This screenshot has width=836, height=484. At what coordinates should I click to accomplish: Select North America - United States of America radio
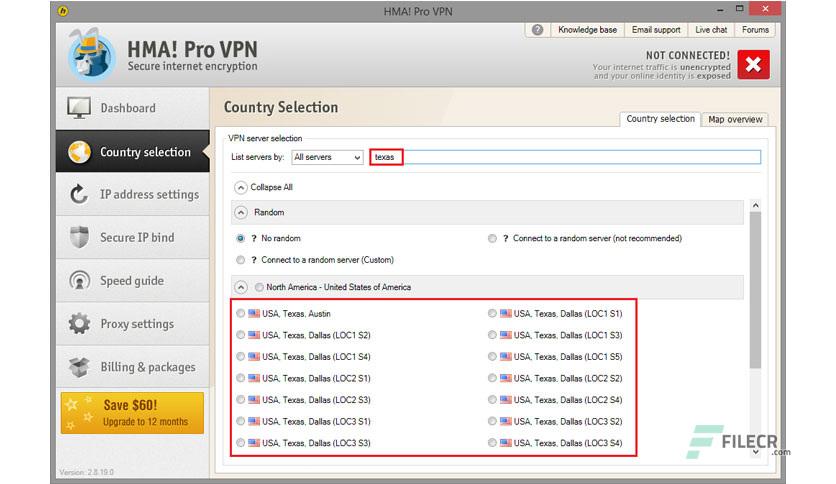click(x=259, y=287)
